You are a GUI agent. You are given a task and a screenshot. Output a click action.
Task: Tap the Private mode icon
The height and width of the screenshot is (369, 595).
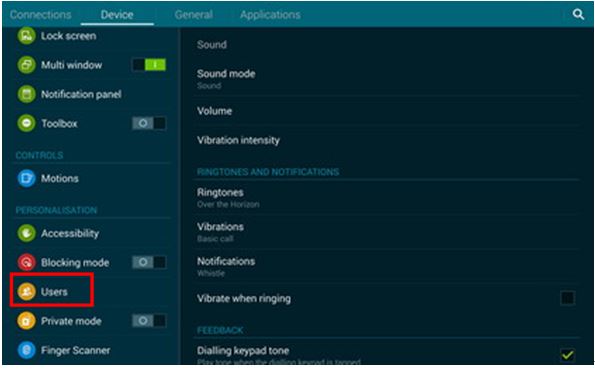26,321
